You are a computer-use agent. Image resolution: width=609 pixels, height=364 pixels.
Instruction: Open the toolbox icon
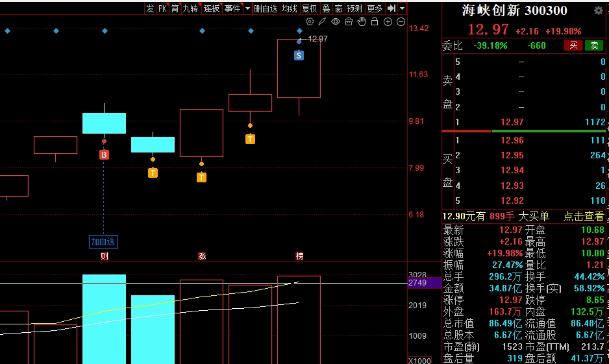click(349, 21)
